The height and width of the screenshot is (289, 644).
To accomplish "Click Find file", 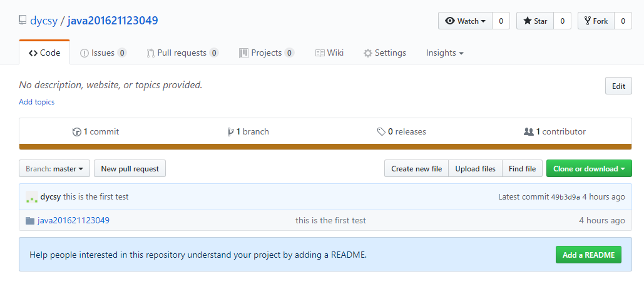I will 522,169.
